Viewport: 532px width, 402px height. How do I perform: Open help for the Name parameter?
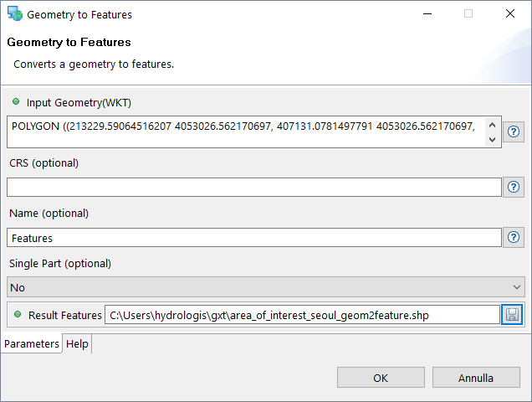click(x=514, y=237)
